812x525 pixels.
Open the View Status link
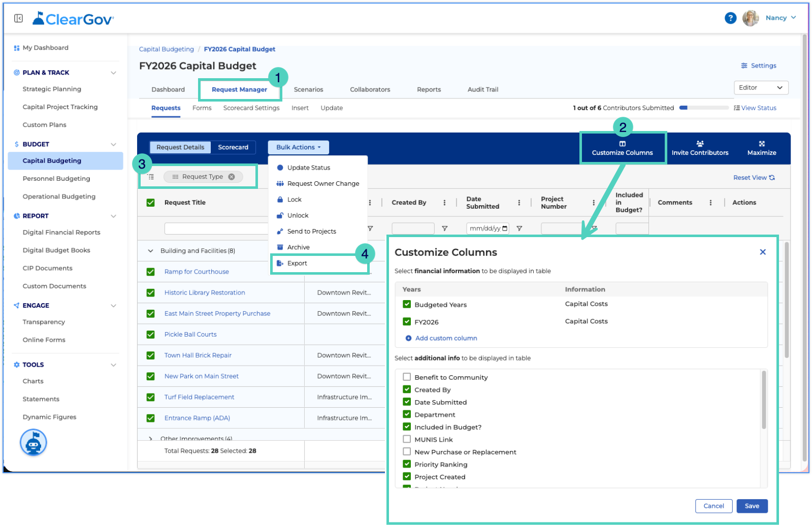755,108
